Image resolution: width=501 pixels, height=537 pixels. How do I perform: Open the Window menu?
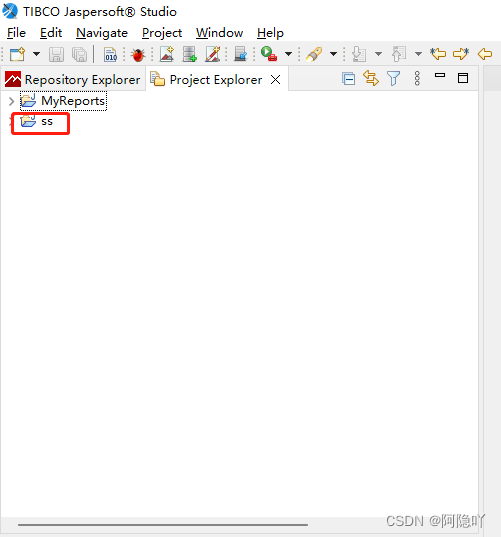pos(220,33)
